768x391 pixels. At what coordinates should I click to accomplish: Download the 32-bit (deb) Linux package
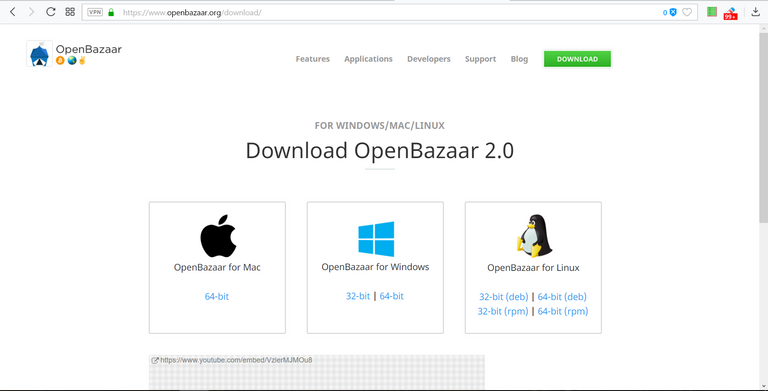point(504,297)
